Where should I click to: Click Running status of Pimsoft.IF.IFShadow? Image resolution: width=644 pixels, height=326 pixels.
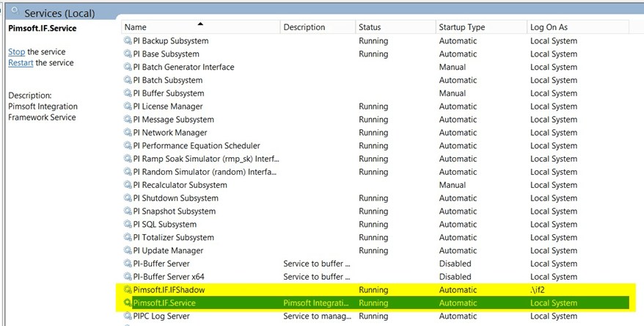point(373,290)
